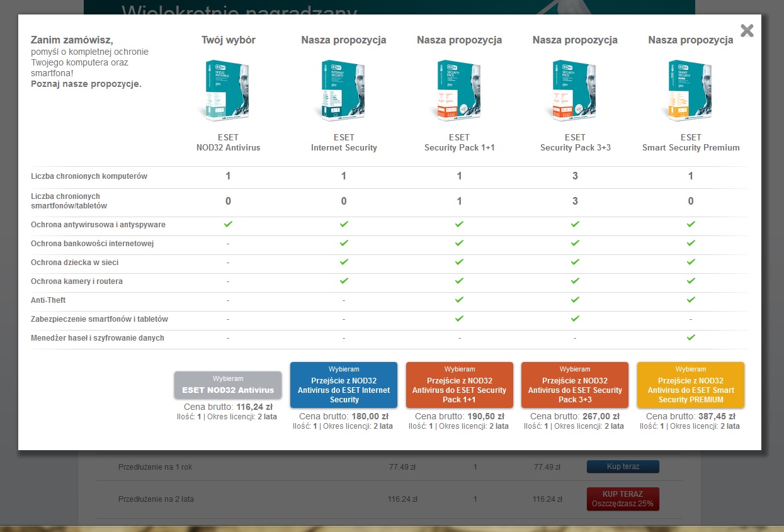784x532 pixels.
Task: Click Anti-Theft checkmark under Security Pack 1+1
Action: click(459, 300)
